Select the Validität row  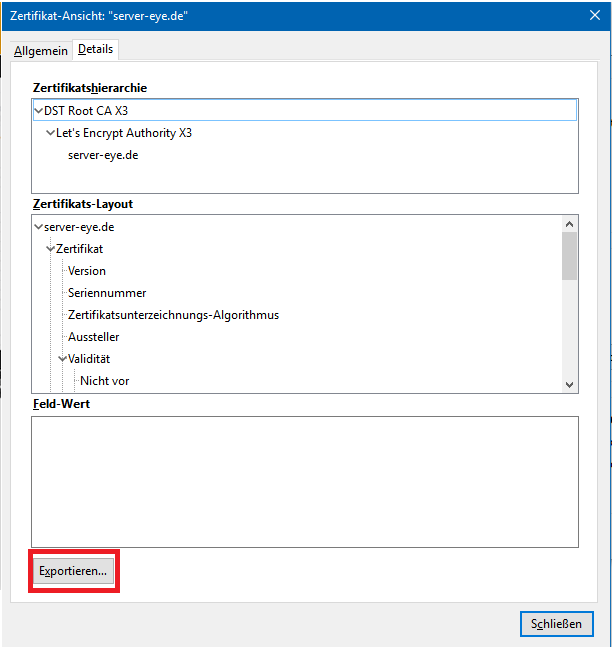(89, 359)
